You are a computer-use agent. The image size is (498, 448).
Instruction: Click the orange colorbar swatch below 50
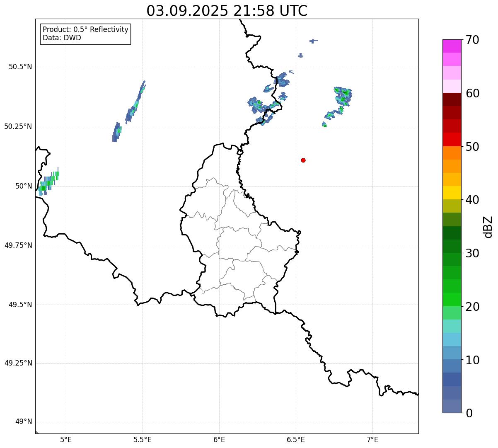click(452, 153)
